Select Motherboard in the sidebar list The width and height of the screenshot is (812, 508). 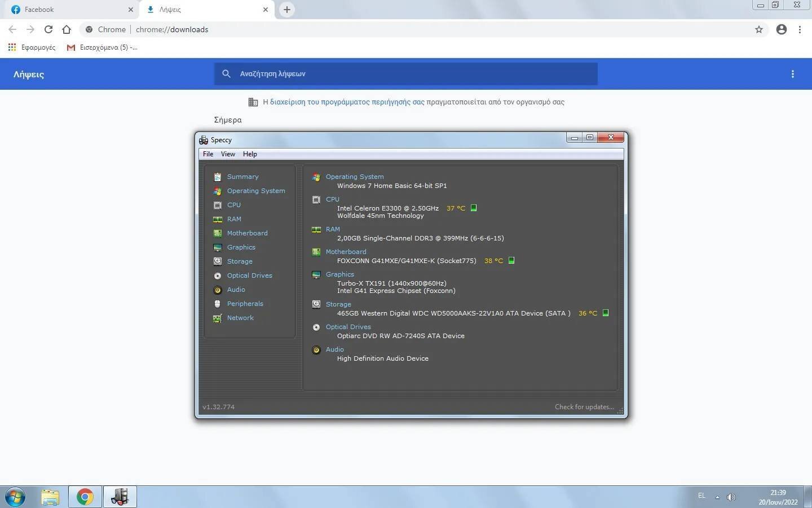click(247, 233)
